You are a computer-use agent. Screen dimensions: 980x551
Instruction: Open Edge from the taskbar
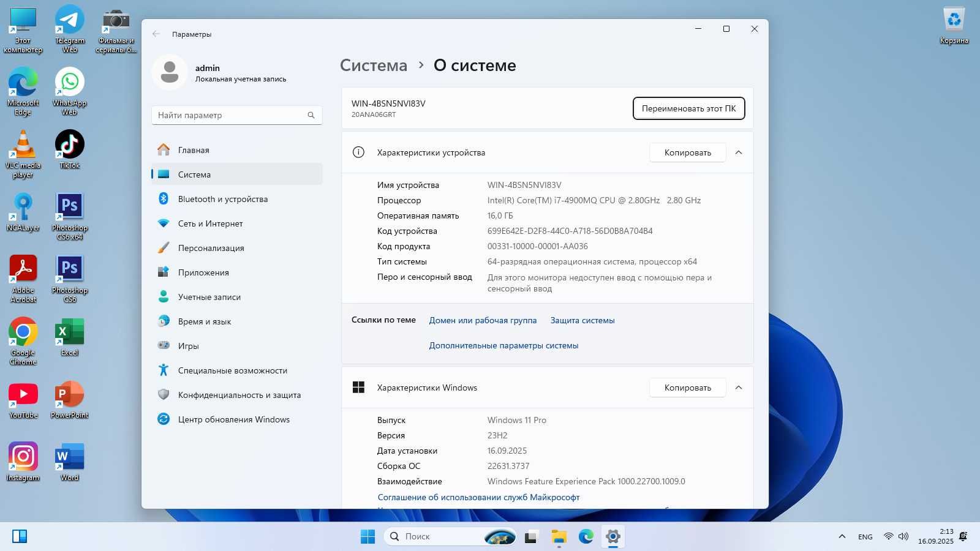point(586,536)
